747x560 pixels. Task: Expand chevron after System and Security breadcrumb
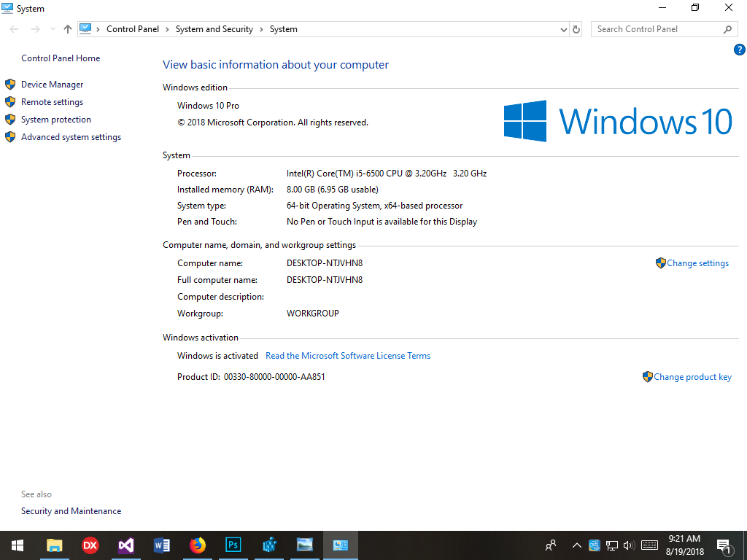(x=262, y=29)
